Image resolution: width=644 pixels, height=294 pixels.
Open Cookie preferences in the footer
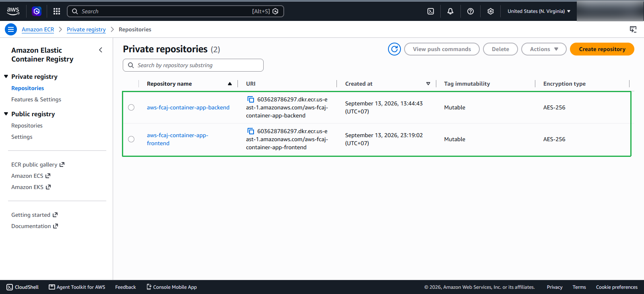click(x=617, y=287)
